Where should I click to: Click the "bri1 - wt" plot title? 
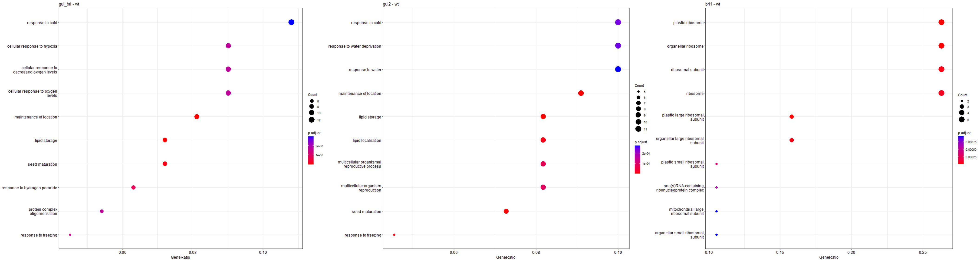tap(713, 4)
